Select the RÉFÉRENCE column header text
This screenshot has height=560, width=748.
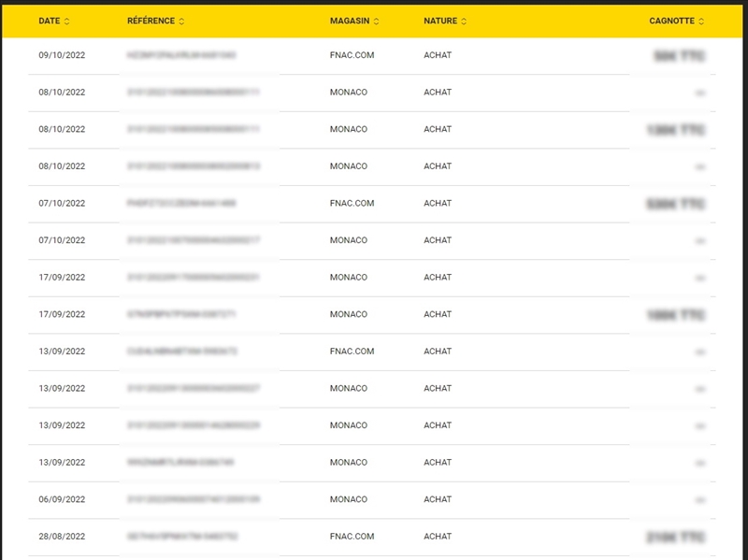[x=151, y=21]
